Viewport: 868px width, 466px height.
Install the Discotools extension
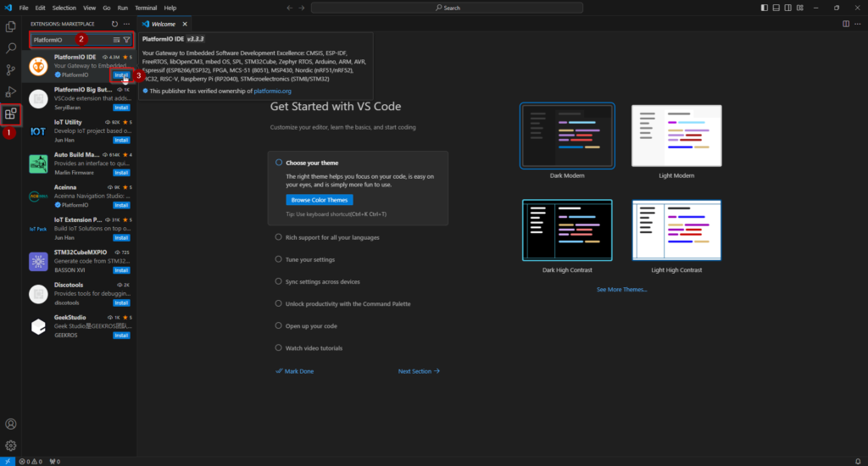coord(121,302)
